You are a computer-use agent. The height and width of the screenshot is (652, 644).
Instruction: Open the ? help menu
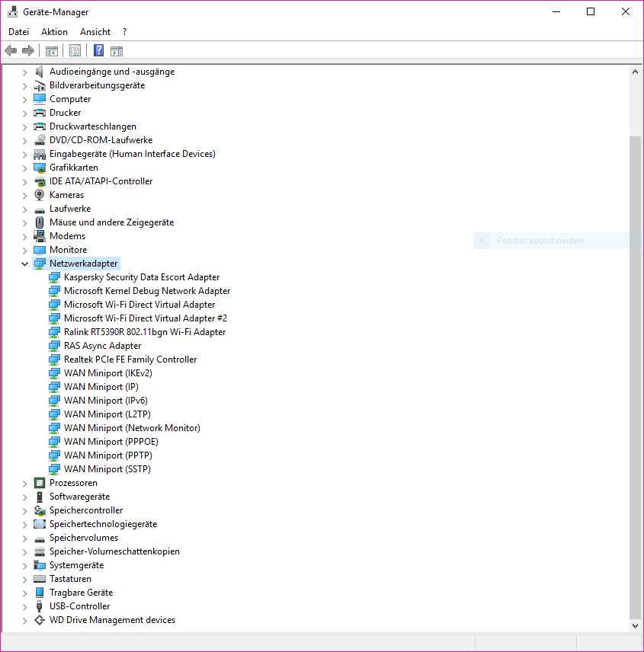(x=124, y=32)
